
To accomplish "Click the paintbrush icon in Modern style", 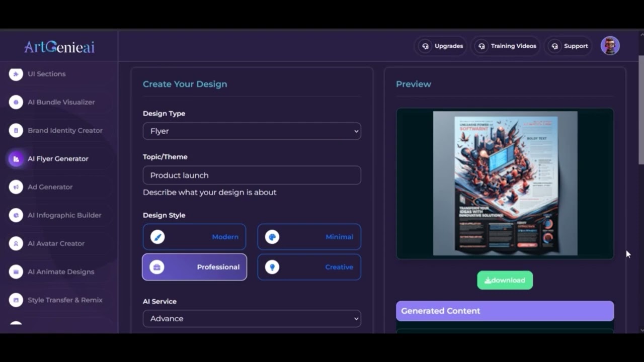I will (157, 237).
